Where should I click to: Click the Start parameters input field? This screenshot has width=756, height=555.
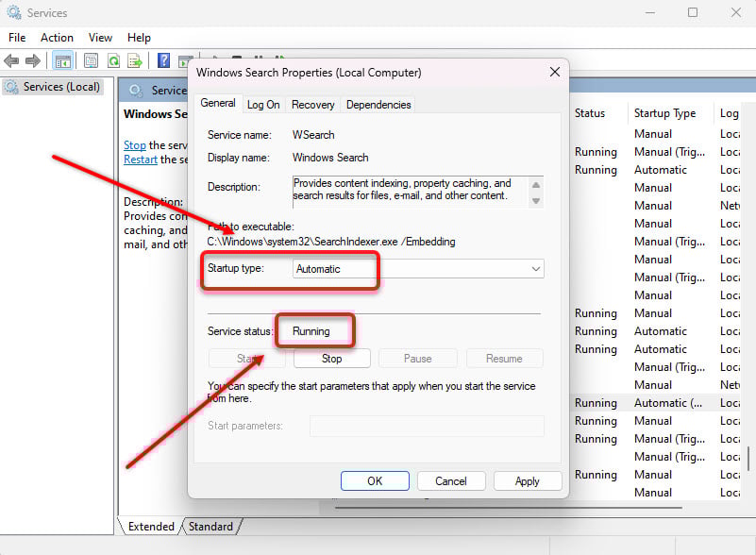(427, 426)
